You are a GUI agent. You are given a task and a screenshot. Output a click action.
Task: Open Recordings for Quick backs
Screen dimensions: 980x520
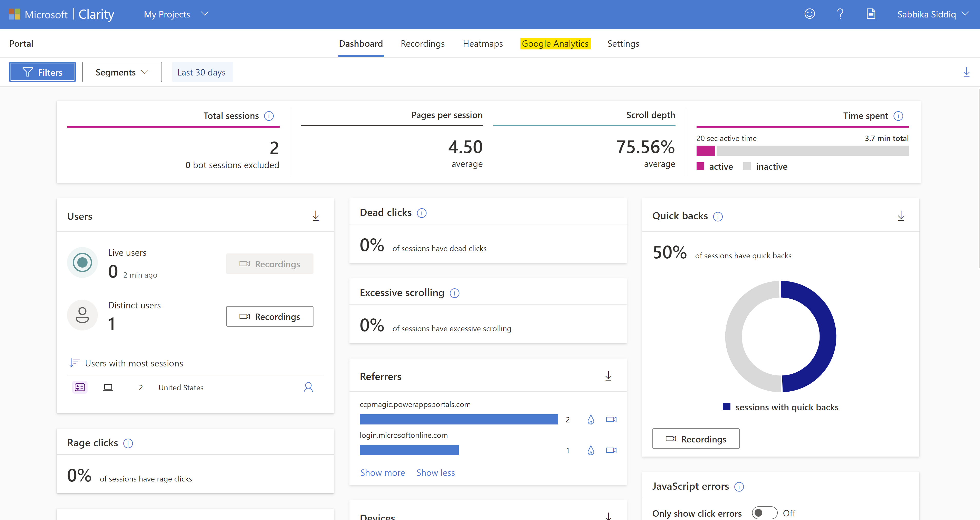696,439
